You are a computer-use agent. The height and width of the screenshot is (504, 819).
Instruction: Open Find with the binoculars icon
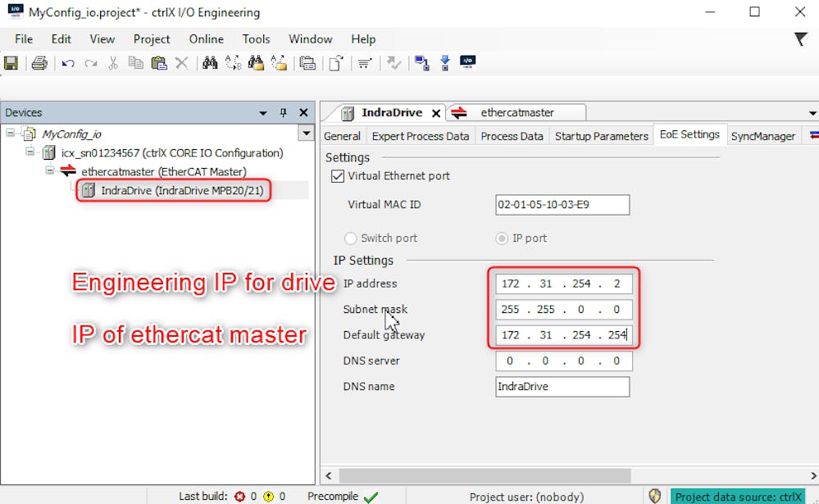click(210, 63)
